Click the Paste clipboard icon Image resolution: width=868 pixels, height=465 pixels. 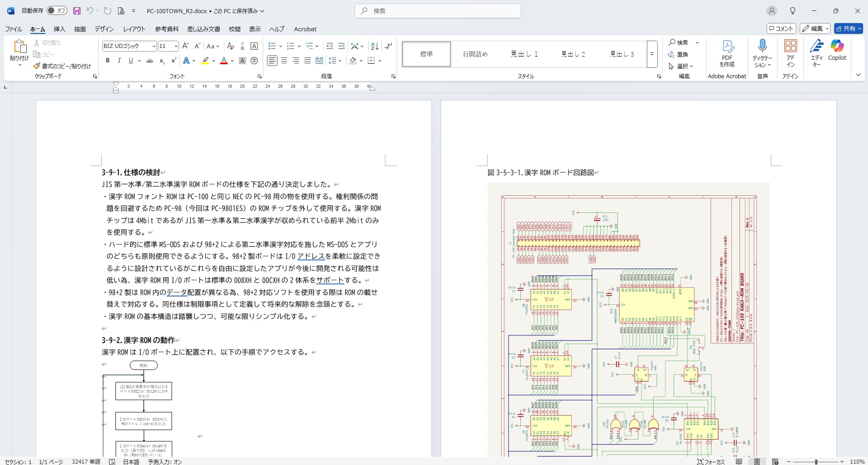tap(19, 47)
